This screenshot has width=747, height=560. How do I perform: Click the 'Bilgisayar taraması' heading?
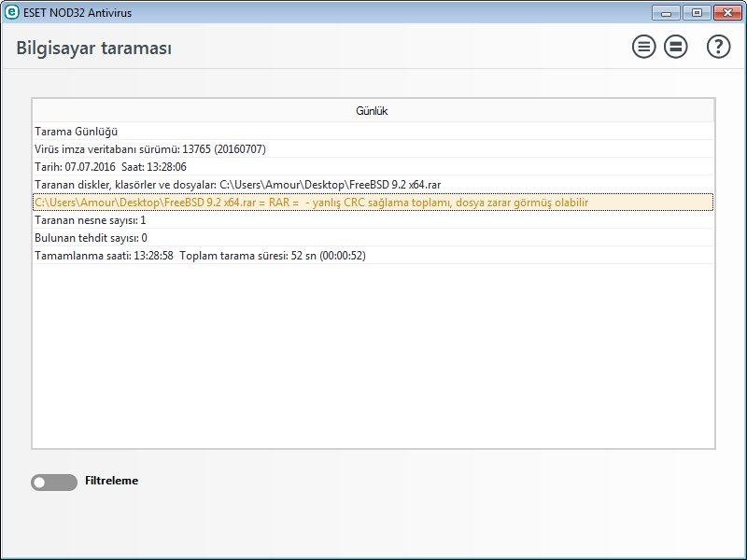[94, 49]
